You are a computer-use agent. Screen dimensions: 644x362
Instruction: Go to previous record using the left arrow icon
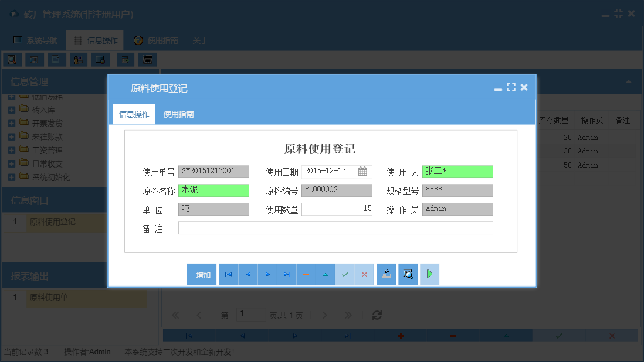(x=248, y=274)
